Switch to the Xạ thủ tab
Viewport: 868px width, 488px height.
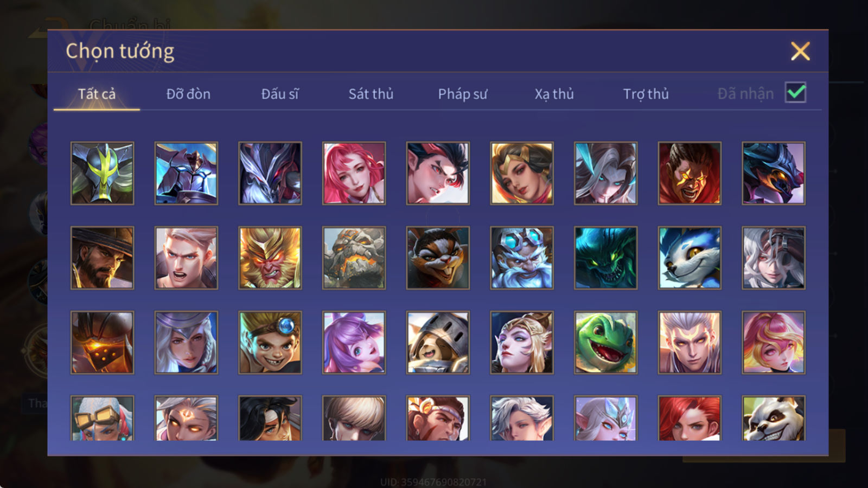click(554, 94)
